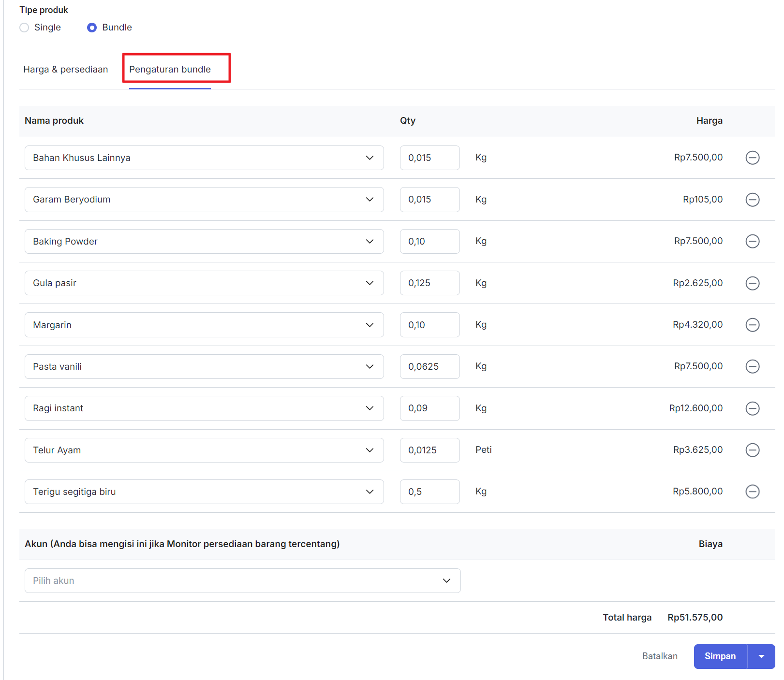
Task: Remove the Ragi instant row
Action: (x=753, y=408)
